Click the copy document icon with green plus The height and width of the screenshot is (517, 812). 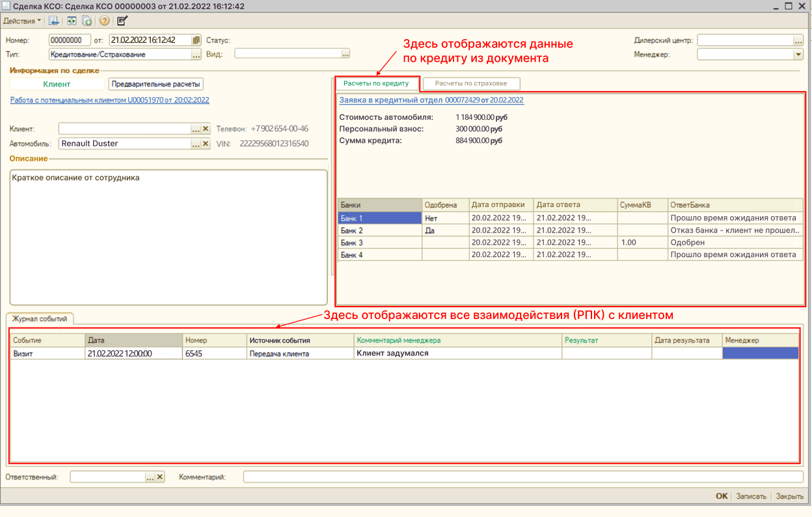(87, 21)
